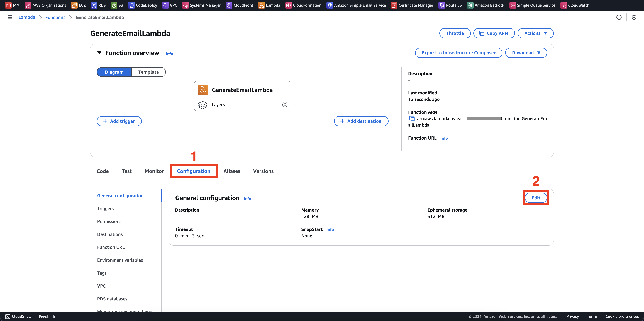This screenshot has width=644, height=321.
Task: Select Triggers in side menu
Action: click(x=105, y=209)
